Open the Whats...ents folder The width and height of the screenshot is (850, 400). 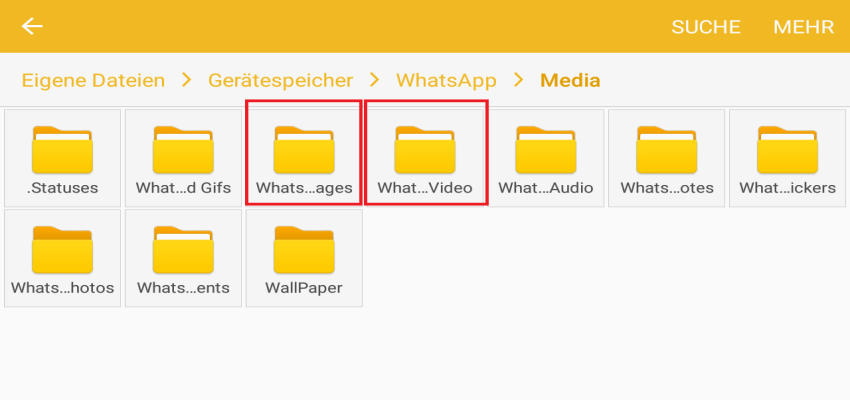click(x=183, y=257)
